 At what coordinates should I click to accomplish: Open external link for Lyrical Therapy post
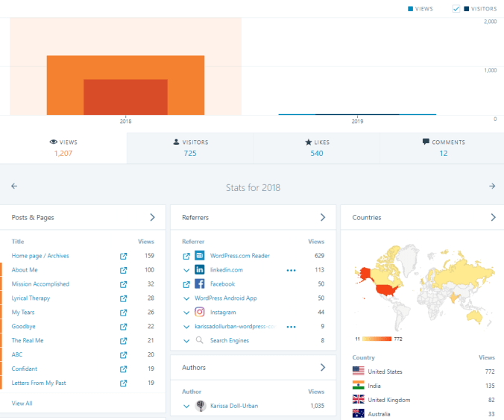[x=124, y=298]
